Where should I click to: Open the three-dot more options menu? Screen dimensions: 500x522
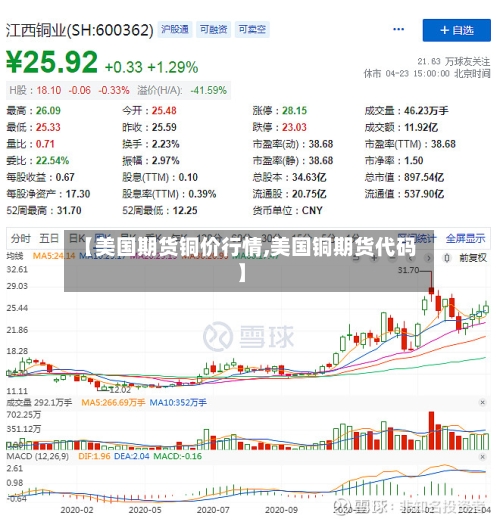click(x=399, y=29)
